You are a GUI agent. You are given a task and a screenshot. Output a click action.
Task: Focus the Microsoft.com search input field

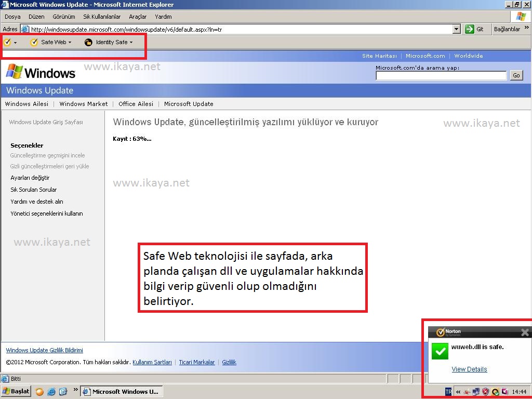click(441, 75)
